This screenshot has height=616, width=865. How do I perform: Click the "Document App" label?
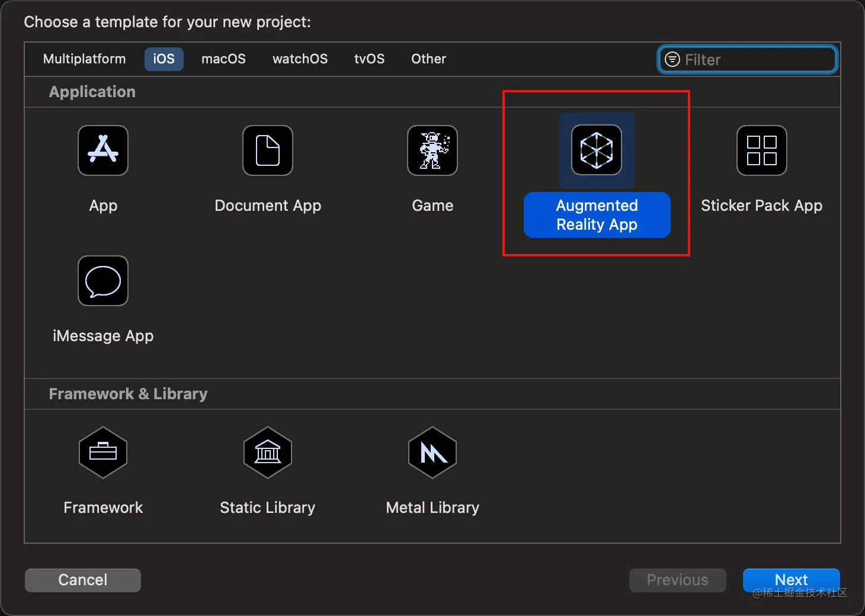[x=268, y=206]
